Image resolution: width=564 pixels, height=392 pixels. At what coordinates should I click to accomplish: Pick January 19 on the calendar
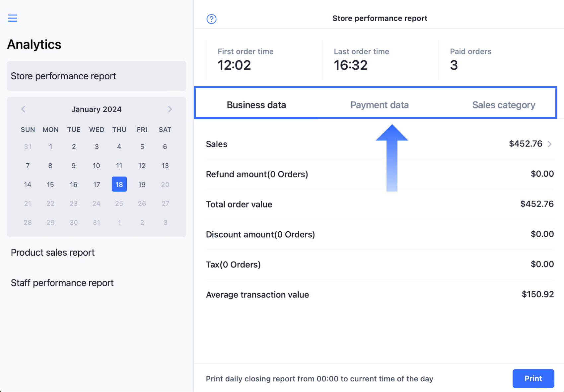click(x=142, y=184)
